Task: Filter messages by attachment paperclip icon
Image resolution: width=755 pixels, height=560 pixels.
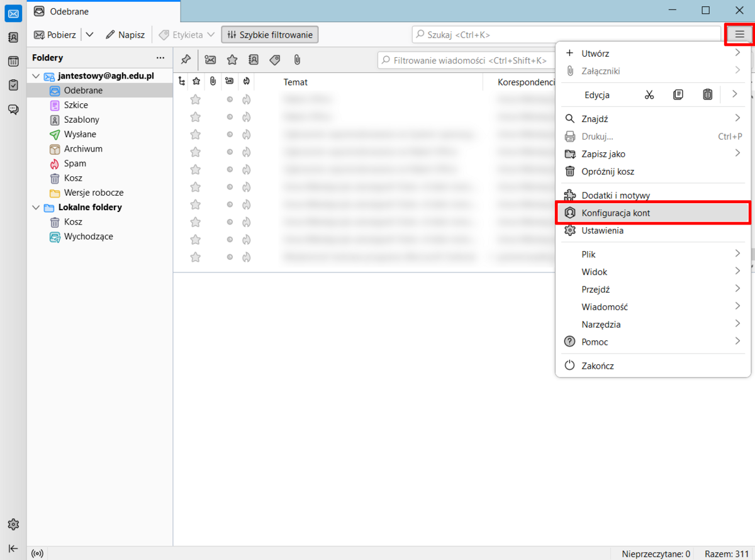Action: [x=296, y=60]
